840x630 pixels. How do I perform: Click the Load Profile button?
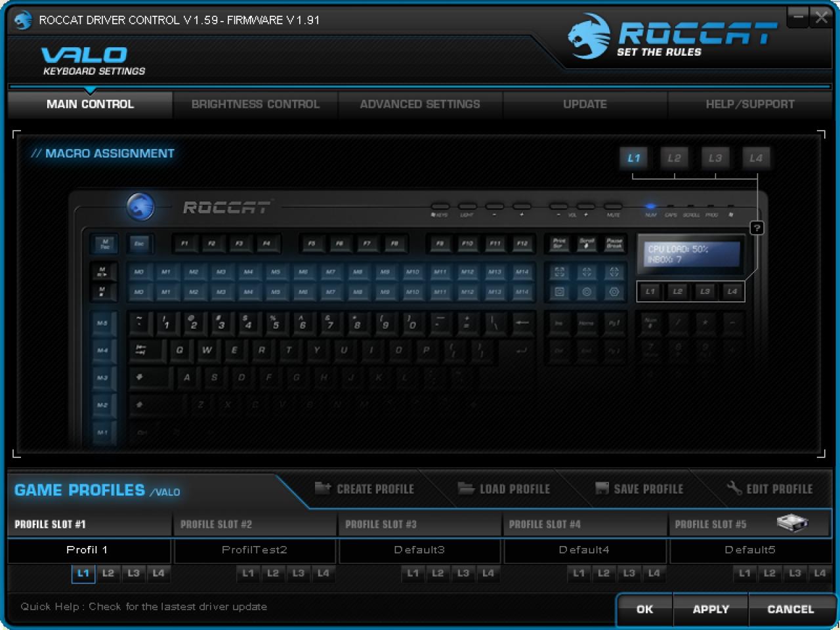pos(504,489)
